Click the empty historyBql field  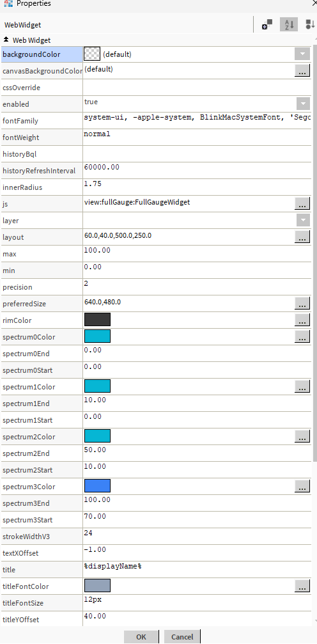[197, 154]
